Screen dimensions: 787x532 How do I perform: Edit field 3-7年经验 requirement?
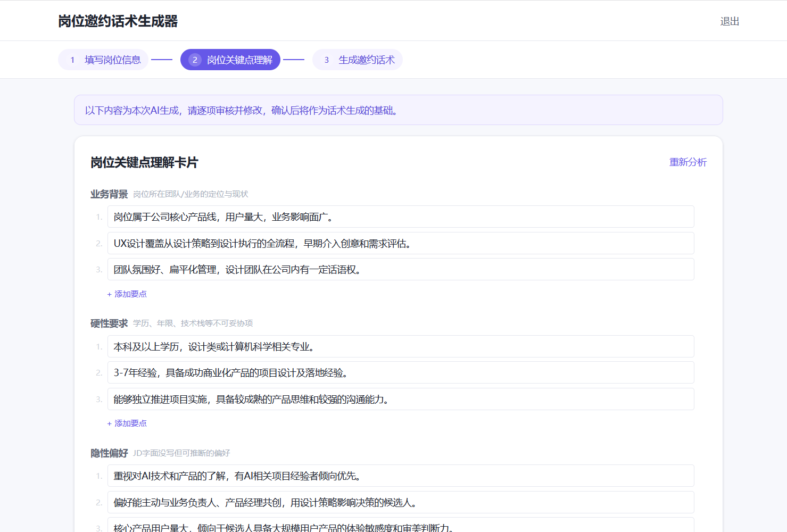pos(401,372)
